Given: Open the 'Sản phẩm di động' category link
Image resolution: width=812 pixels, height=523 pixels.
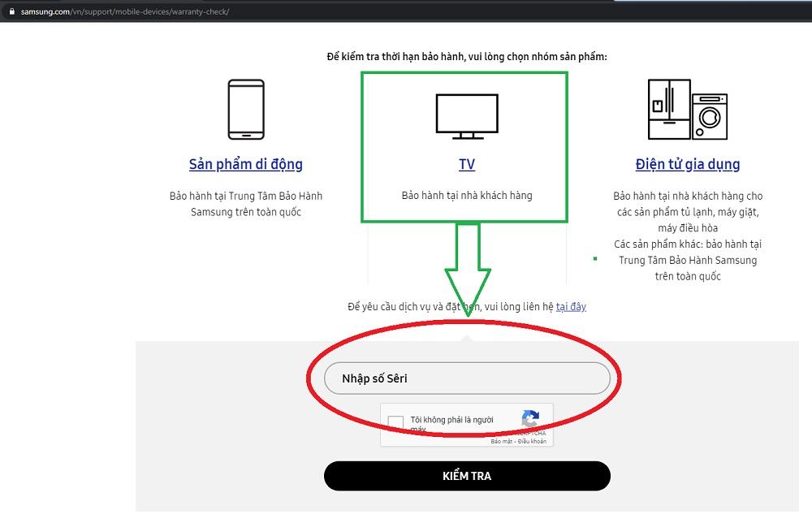Looking at the screenshot, I should pos(245,164).
